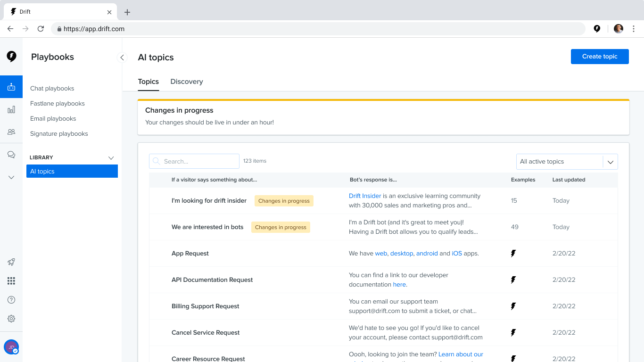This screenshot has width=644, height=362.
Task: Click the rocket launch icon
Action: 11,262
